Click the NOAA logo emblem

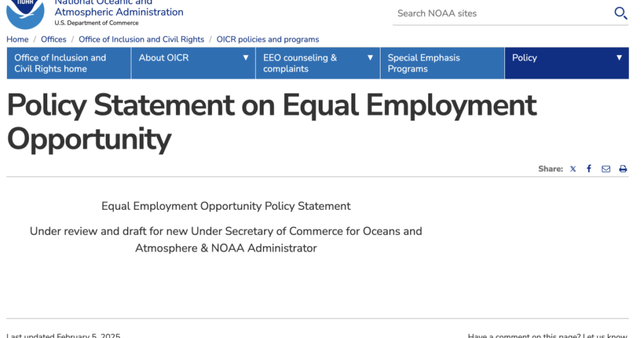25,14
